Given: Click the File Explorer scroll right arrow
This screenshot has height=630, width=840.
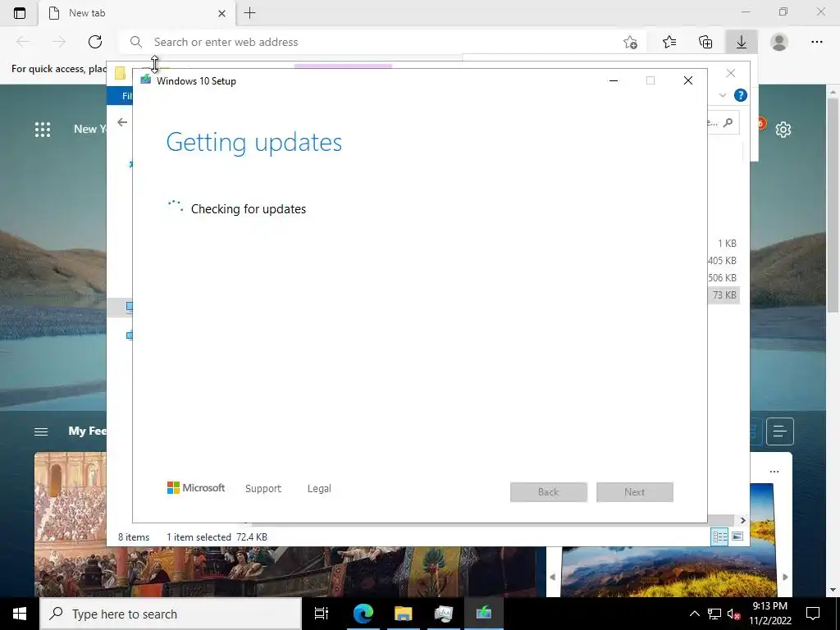Looking at the screenshot, I should coord(742,520).
